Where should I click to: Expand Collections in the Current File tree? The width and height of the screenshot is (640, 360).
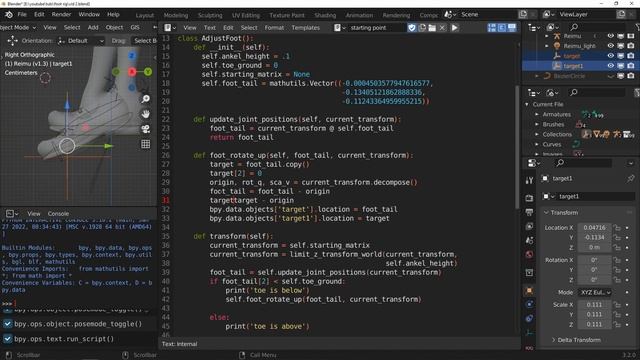[x=537, y=134]
